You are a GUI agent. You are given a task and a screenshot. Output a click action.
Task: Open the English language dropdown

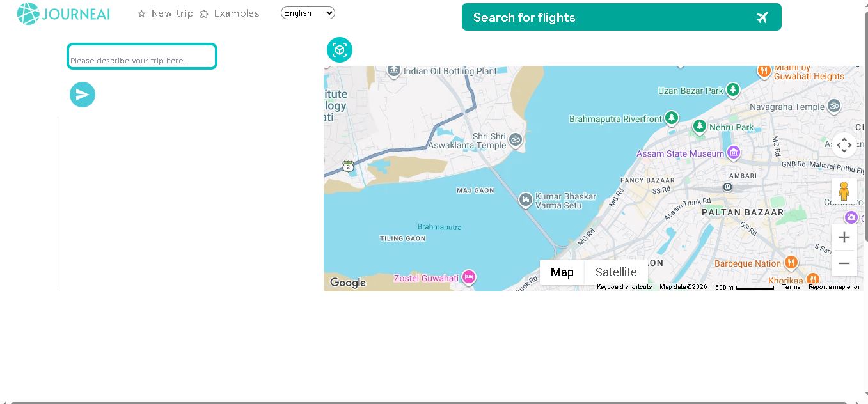point(308,13)
